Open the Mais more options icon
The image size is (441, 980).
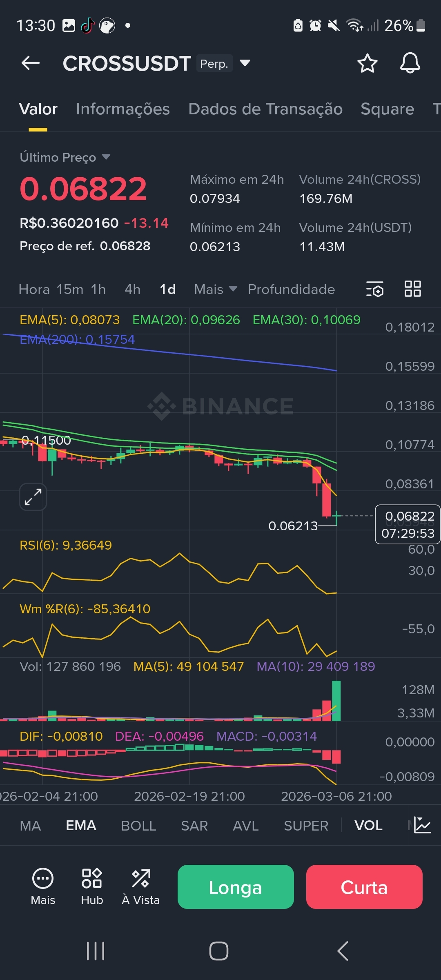tap(43, 886)
